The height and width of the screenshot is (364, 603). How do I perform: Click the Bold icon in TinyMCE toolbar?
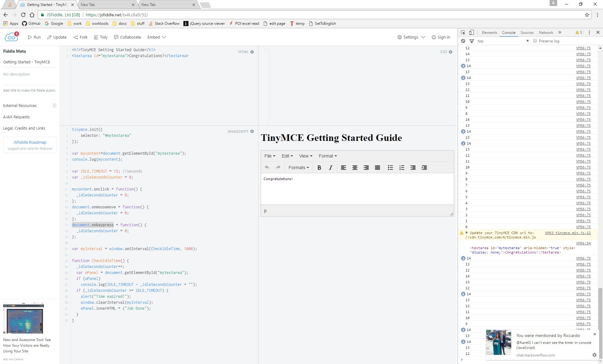[319, 168]
